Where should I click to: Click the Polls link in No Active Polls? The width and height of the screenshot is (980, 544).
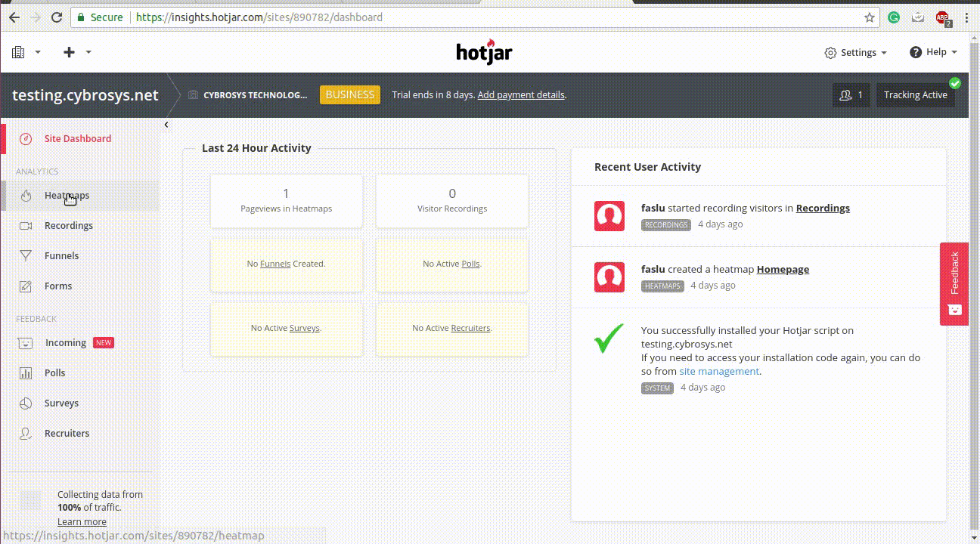click(470, 264)
